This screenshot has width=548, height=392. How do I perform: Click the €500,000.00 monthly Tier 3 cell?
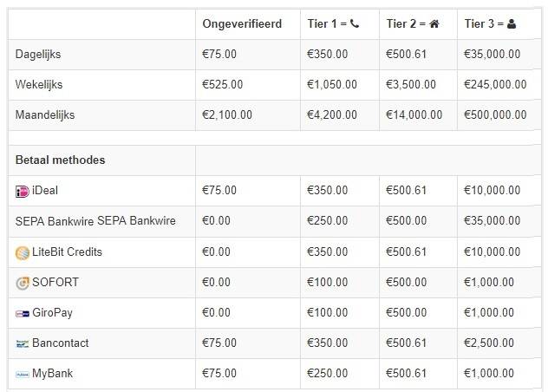point(496,114)
